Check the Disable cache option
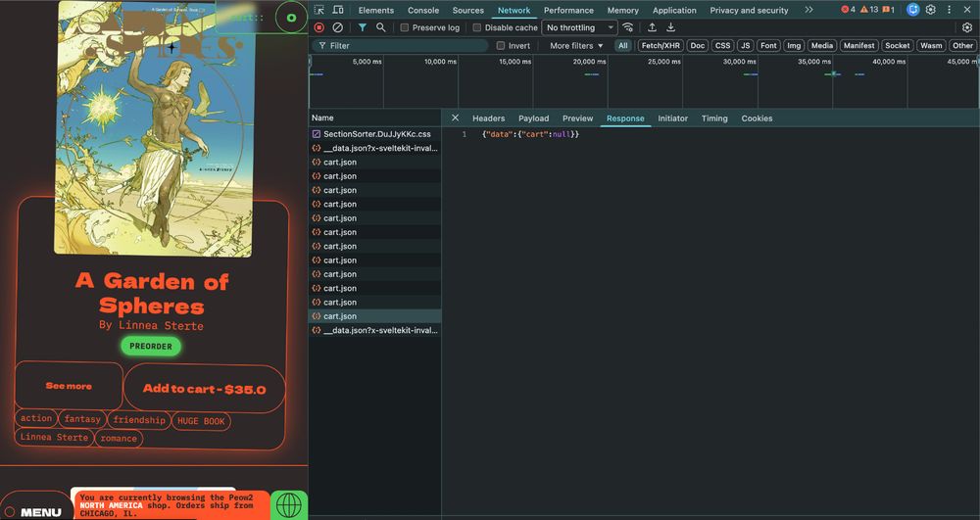This screenshot has width=980, height=520. coord(477,27)
